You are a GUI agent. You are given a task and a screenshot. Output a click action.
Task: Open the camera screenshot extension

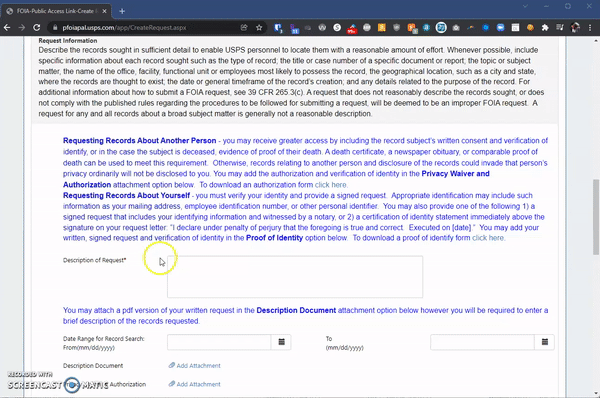(x=456, y=28)
